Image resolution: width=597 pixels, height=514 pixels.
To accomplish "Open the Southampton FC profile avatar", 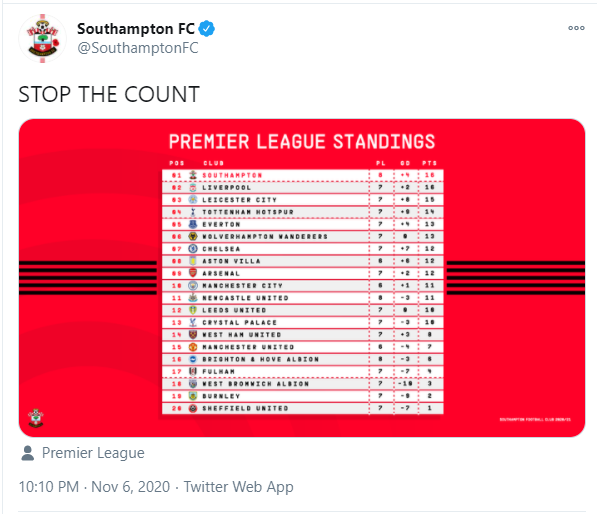I will coord(43,38).
